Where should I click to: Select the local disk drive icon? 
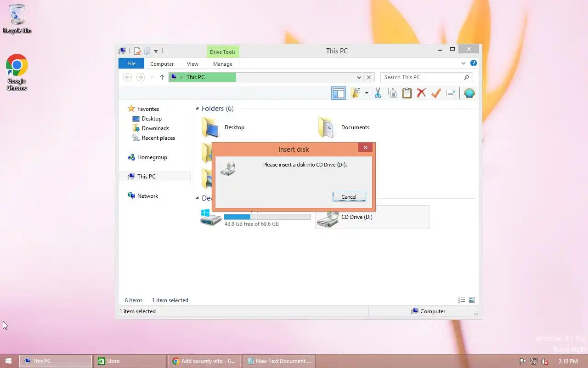210,217
